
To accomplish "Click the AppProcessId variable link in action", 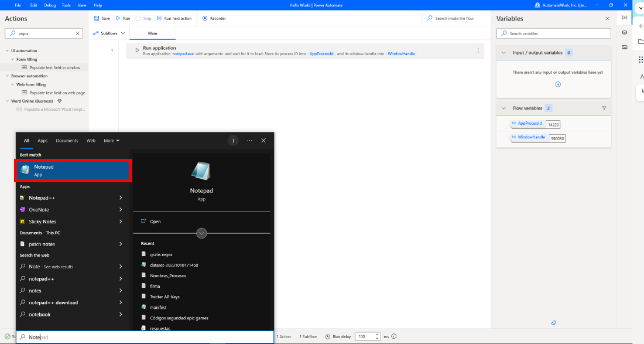I will [321, 54].
